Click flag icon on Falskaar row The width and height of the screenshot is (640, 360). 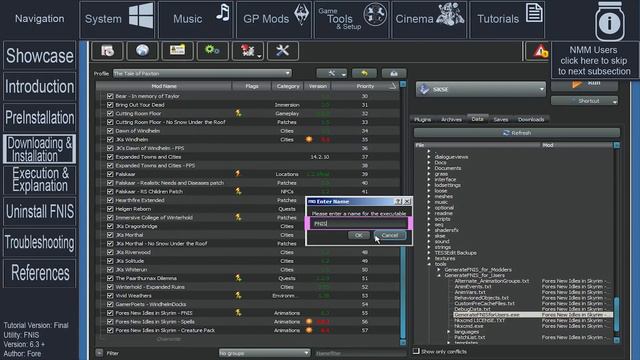238,174
